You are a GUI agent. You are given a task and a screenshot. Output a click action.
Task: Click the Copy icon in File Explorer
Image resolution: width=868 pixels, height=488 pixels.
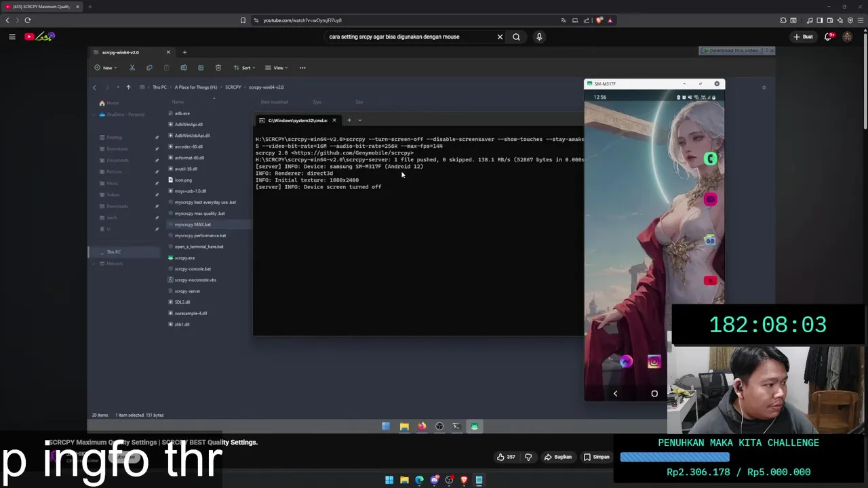point(149,68)
